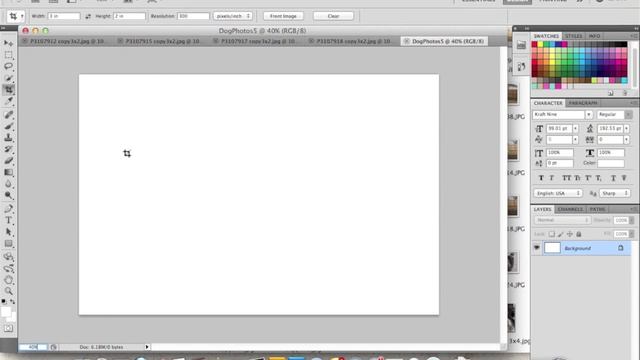Select the Pen tool
The width and height of the screenshot is (640, 360).
tap(8, 209)
